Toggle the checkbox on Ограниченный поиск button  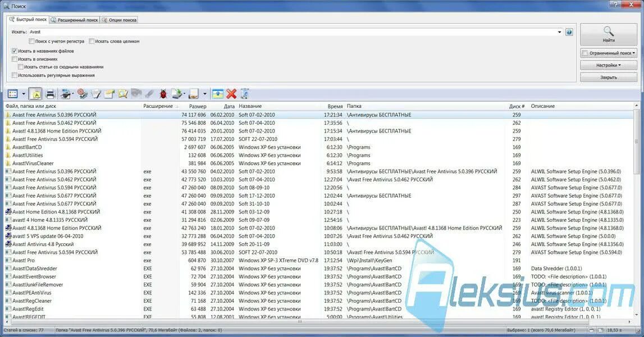click(585, 53)
